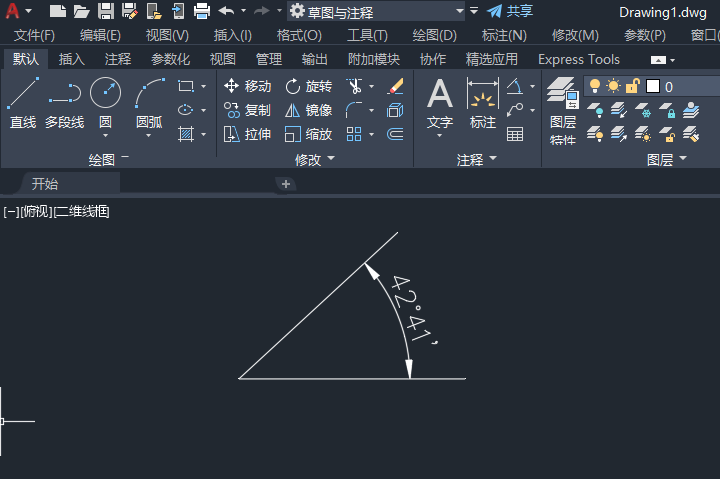Click the Rectangle draw icon
The width and height of the screenshot is (720, 479).
(186, 86)
